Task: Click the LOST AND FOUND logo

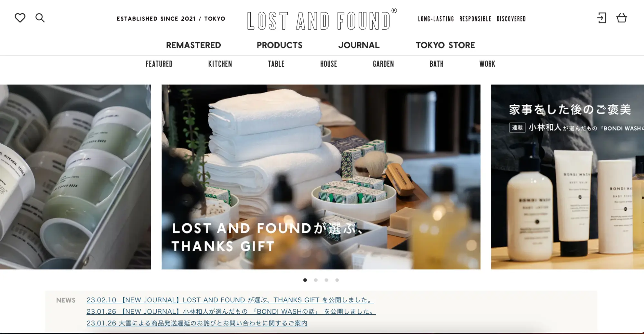Action: pos(322,20)
